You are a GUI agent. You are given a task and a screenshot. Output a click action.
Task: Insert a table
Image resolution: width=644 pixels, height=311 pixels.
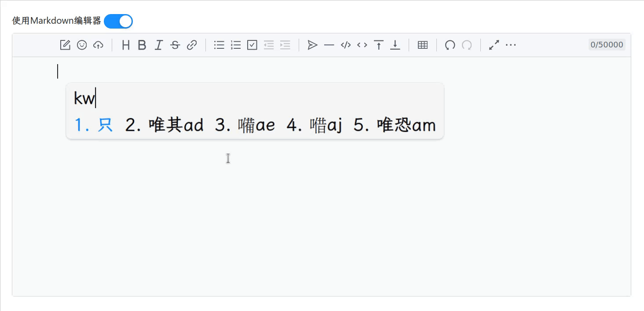pyautogui.click(x=423, y=45)
